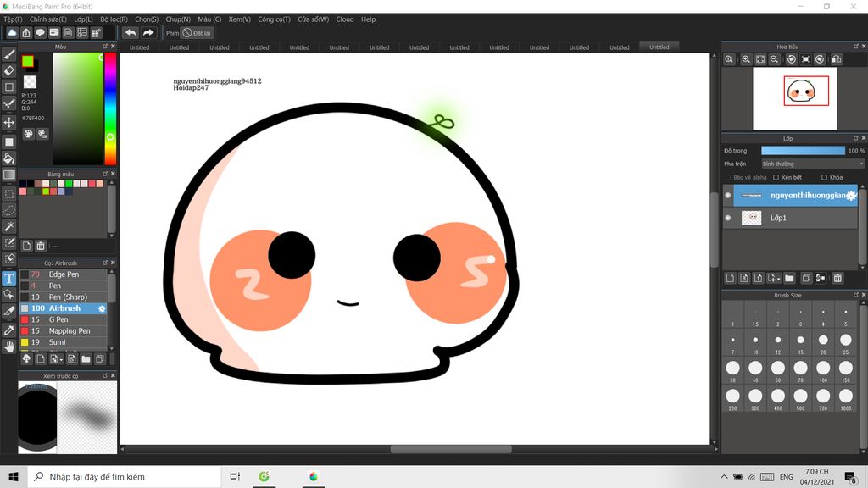Pick the bright green palette swatch

[69, 184]
